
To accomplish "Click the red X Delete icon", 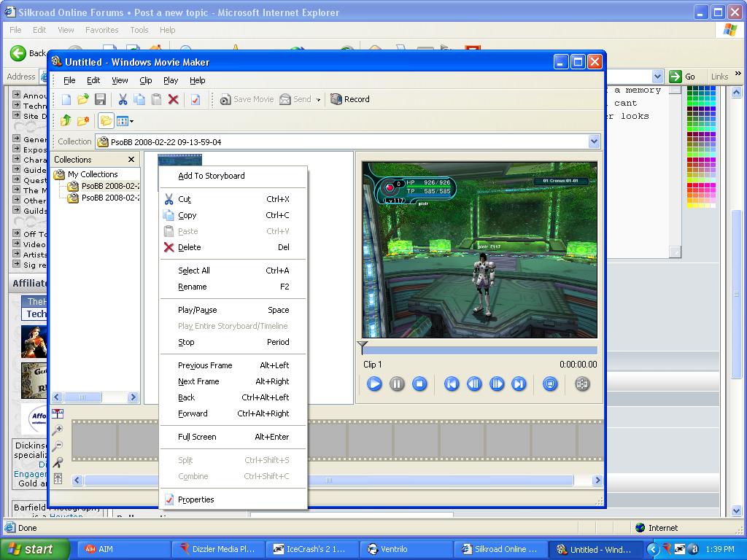I will [x=174, y=99].
